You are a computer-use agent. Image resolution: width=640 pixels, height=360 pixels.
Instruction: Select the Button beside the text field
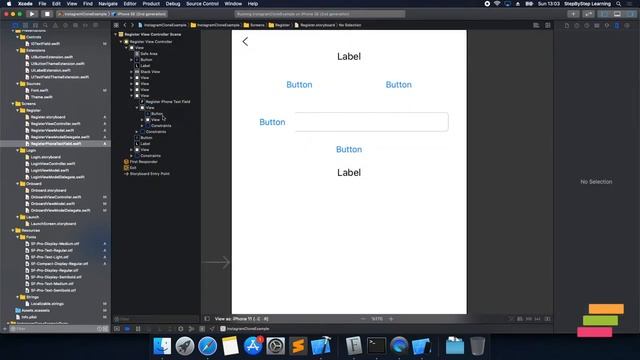point(272,122)
